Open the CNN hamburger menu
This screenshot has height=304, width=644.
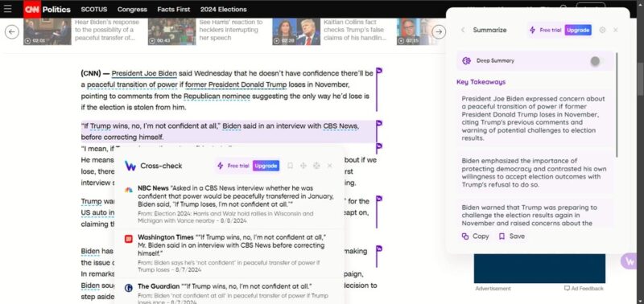pyautogui.click(x=7, y=9)
